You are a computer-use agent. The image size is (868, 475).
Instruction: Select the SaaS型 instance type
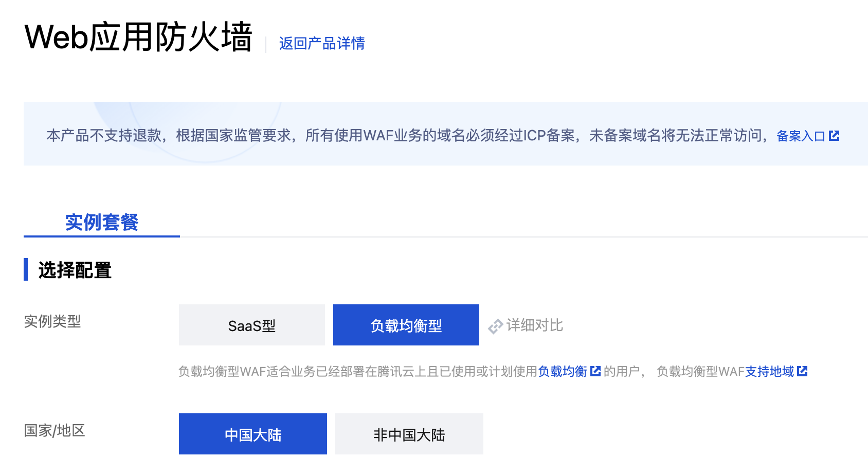252,325
